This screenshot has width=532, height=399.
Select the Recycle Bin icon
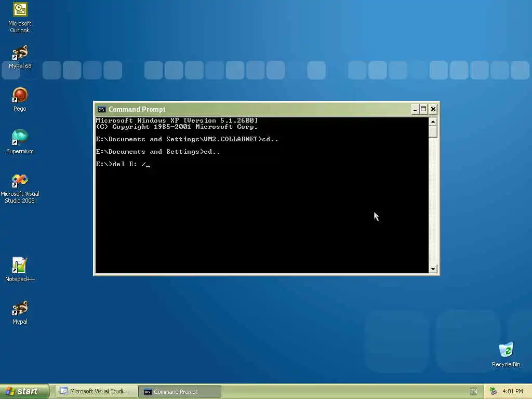[506, 355]
